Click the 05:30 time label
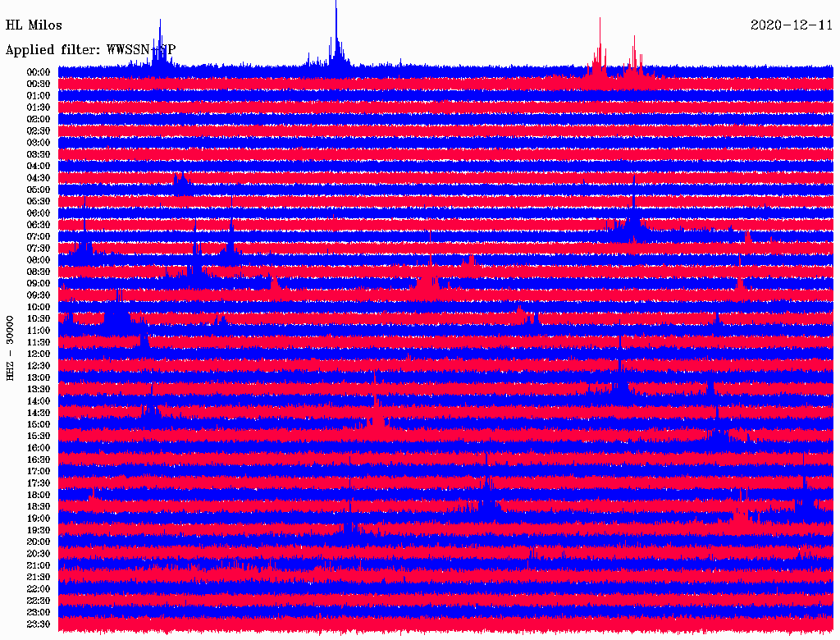The height and width of the screenshot is (640, 840). tap(39, 202)
